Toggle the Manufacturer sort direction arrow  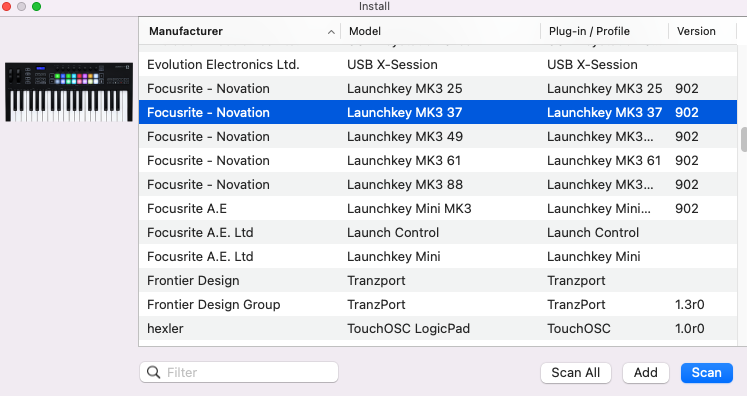coord(331,32)
